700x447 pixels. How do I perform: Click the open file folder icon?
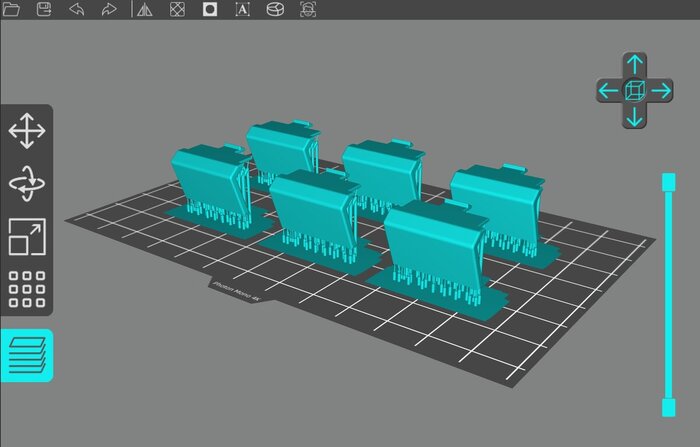coord(12,9)
